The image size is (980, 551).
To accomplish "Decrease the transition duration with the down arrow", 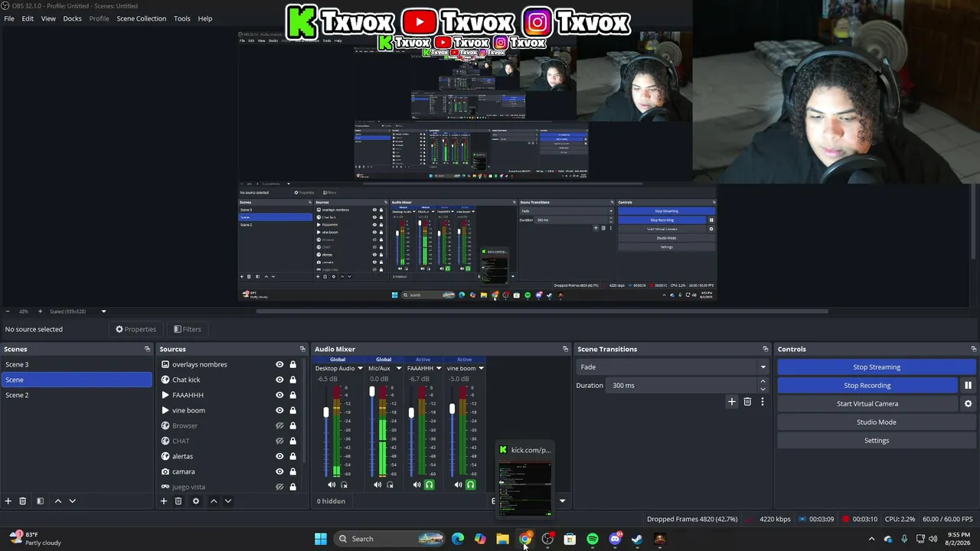I will tap(763, 389).
